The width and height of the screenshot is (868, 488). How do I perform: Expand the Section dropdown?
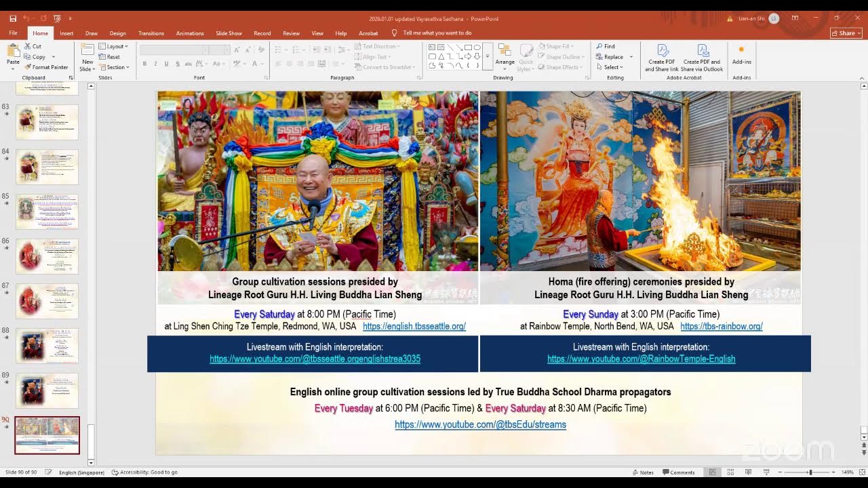pos(114,67)
